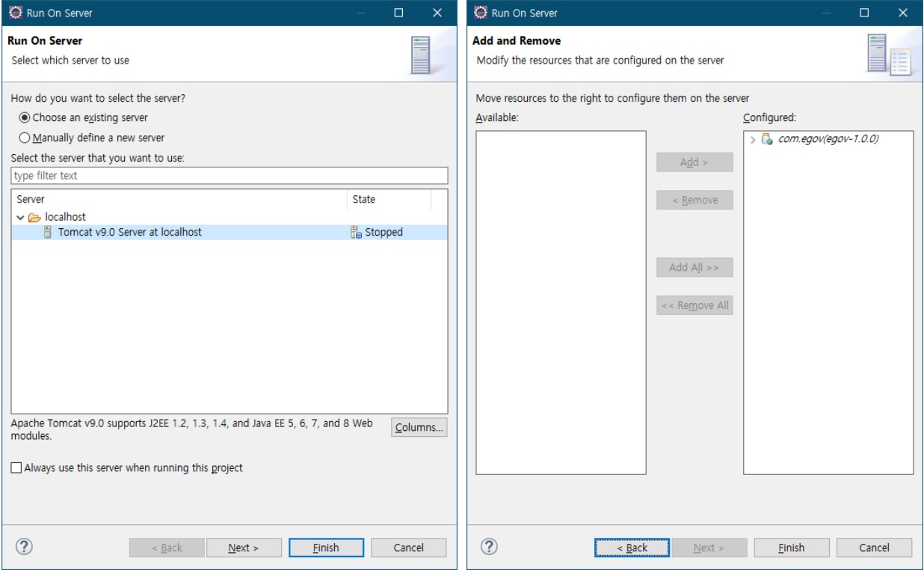Select com.egov(egov-1.0.0) in Configured list
This screenshot has width=924, height=570.
(x=828, y=139)
